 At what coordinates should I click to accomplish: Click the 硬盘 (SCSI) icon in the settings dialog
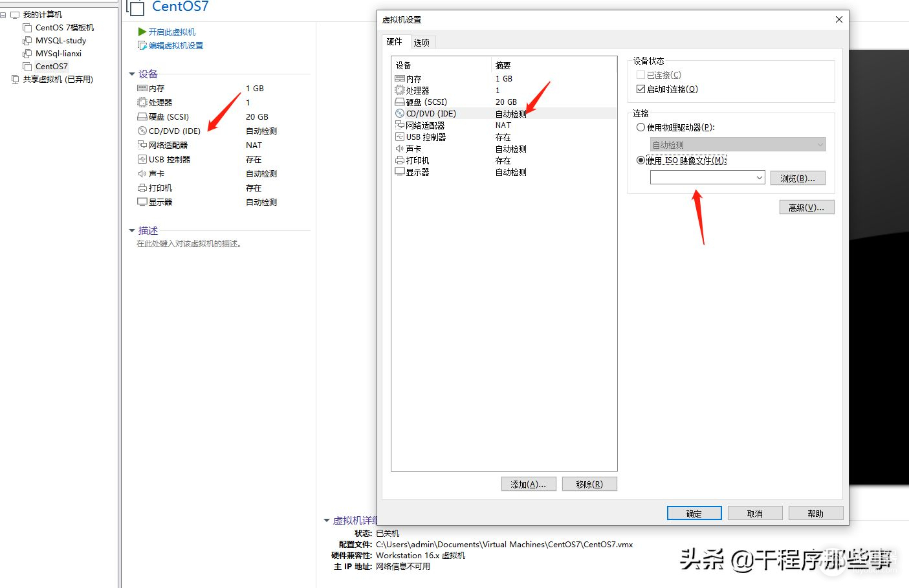pyautogui.click(x=400, y=102)
